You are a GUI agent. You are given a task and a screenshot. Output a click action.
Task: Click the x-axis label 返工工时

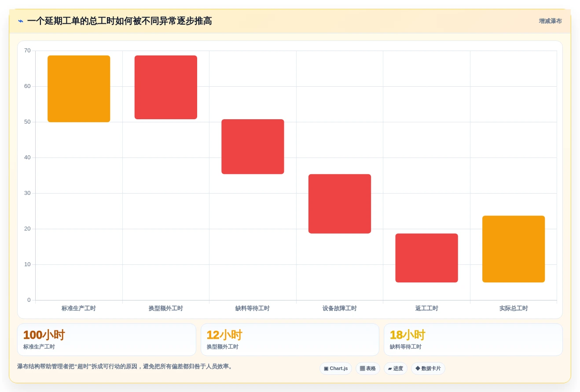click(426, 308)
